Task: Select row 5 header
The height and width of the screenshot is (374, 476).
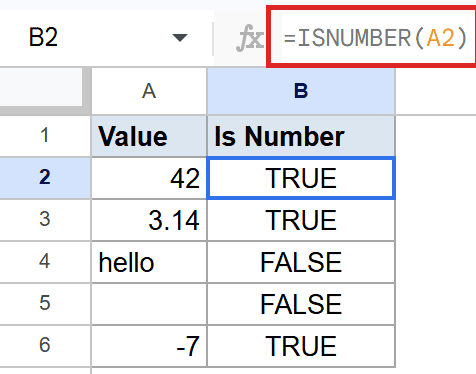Action: click(x=45, y=304)
